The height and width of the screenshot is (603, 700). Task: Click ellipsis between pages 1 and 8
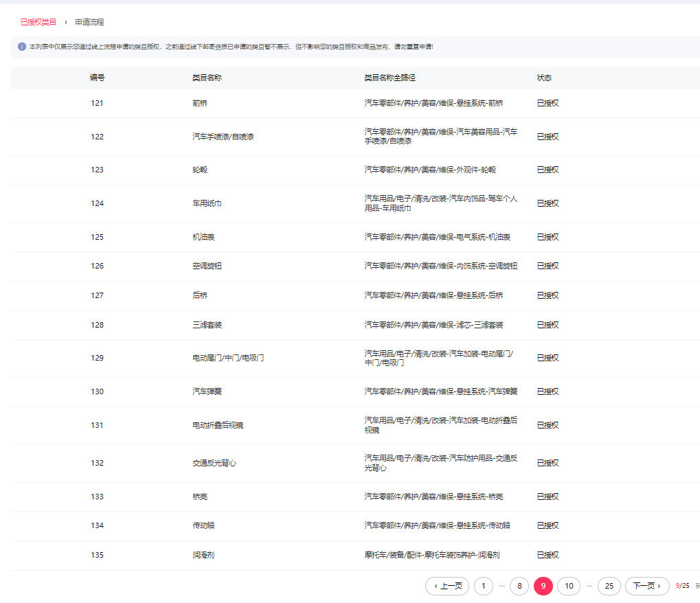pos(502,586)
